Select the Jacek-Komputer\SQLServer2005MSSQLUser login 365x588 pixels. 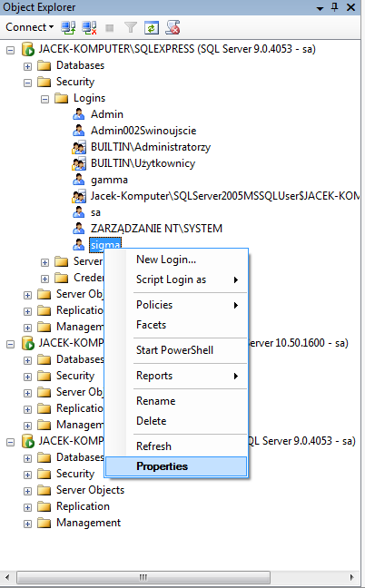pos(224,196)
